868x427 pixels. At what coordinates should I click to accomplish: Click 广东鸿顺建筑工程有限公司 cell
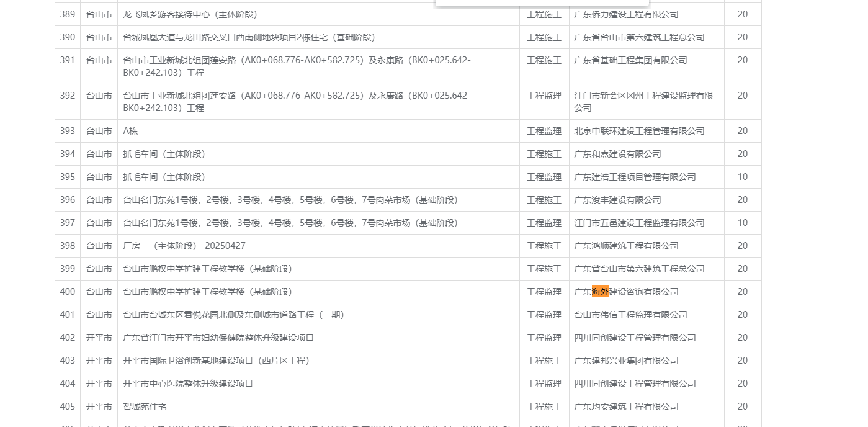[626, 246]
